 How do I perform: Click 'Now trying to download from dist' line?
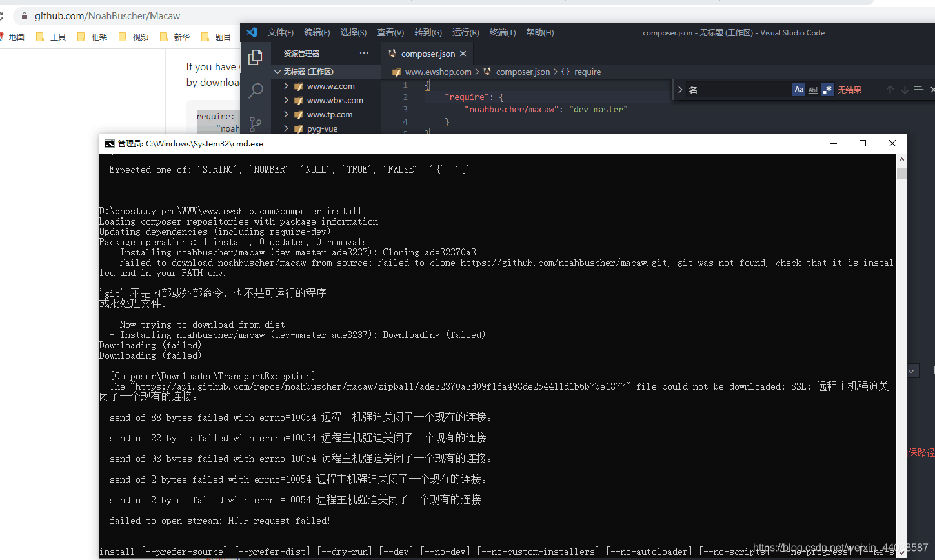pyautogui.click(x=202, y=325)
